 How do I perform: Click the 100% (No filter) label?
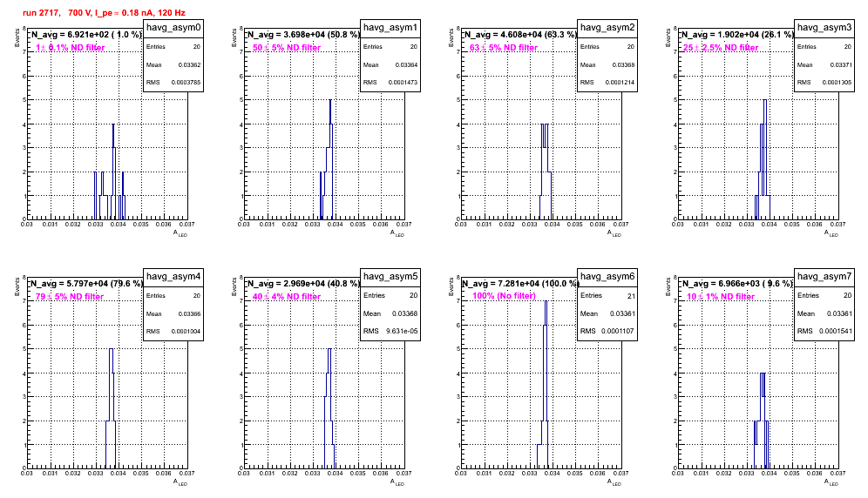(505, 296)
